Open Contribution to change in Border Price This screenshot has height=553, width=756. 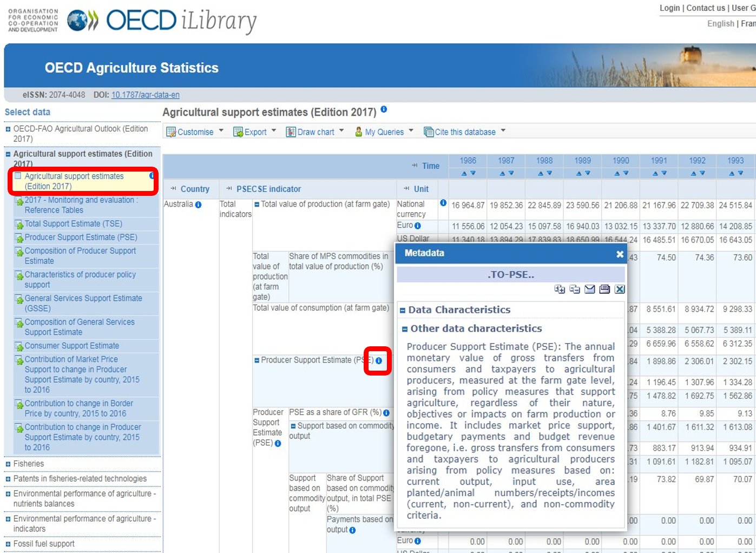point(79,409)
